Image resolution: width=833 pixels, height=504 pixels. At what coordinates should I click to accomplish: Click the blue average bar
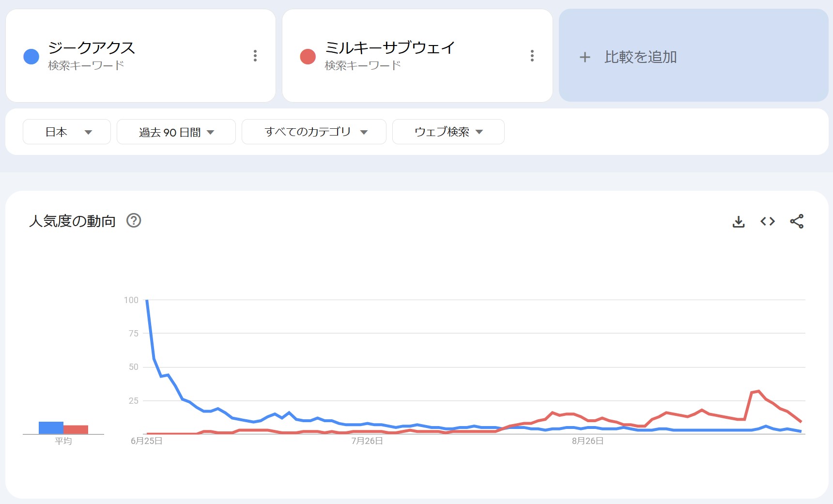click(x=51, y=428)
